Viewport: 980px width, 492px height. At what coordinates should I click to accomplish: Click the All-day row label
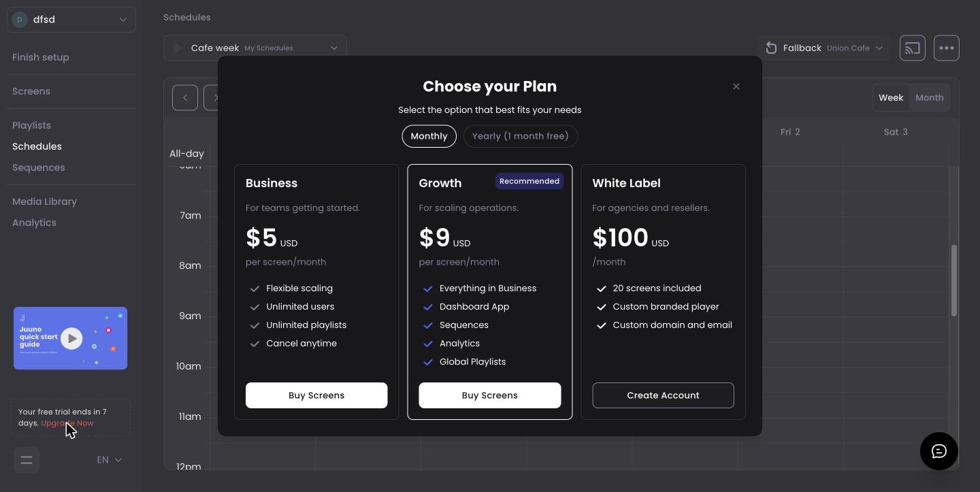pyautogui.click(x=186, y=154)
